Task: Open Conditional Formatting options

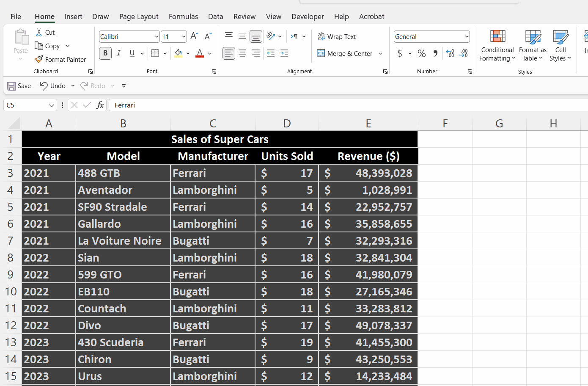Action: point(497,45)
